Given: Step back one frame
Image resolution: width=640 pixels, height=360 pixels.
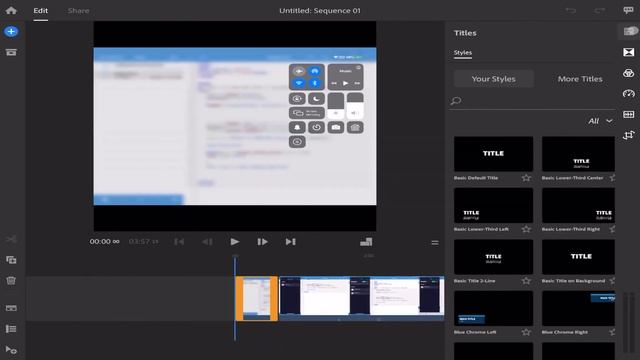Looking at the screenshot, I should tap(207, 242).
